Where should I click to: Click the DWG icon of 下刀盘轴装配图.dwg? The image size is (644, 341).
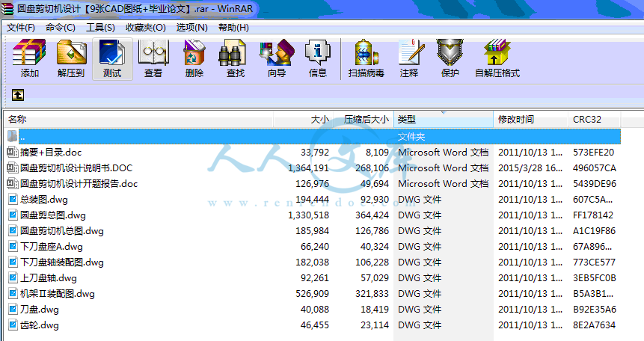13,262
